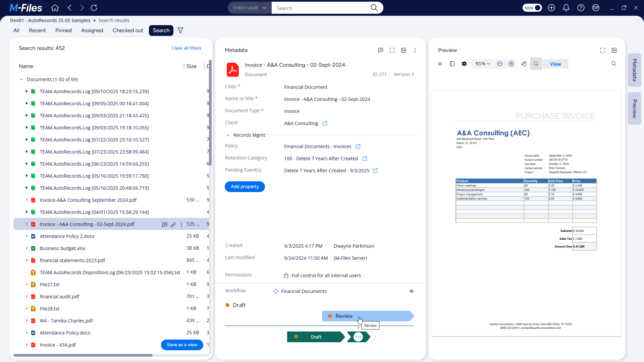This screenshot has height=362, width=644.
Task: Click the preview zoom out minus icon
Action: 499,64
